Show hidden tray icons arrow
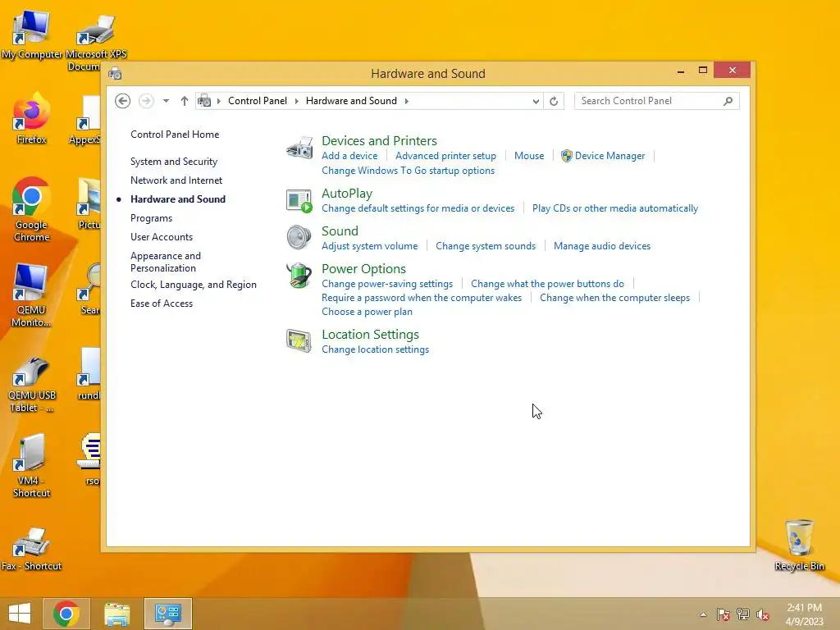The height and width of the screenshot is (630, 840). 703,614
